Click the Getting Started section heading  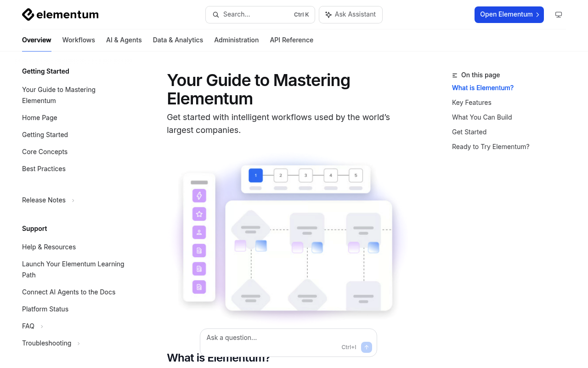click(45, 71)
